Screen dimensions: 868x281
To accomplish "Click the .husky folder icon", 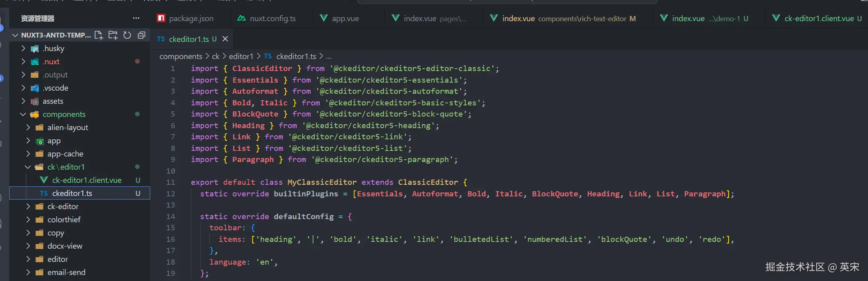I will pyautogui.click(x=35, y=49).
